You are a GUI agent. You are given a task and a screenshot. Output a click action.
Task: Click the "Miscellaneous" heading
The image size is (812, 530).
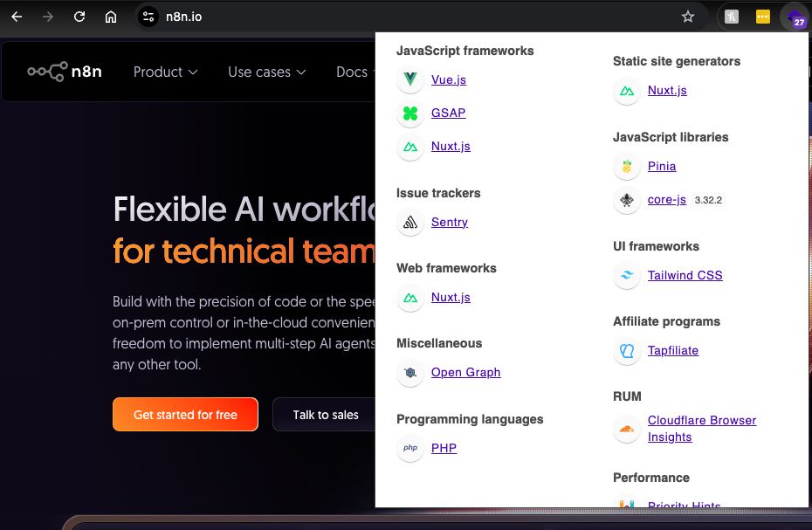pyautogui.click(x=439, y=343)
